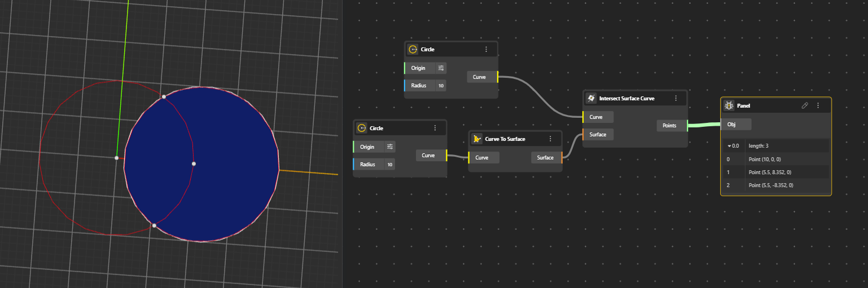Open the Panel node three-dot menu
Image resolution: width=868 pixels, height=288 pixels.
click(818, 105)
